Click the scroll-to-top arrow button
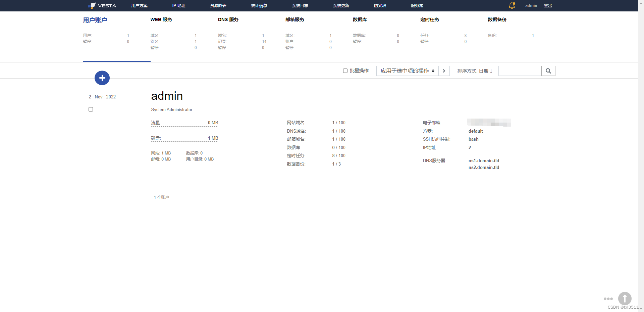 625,298
